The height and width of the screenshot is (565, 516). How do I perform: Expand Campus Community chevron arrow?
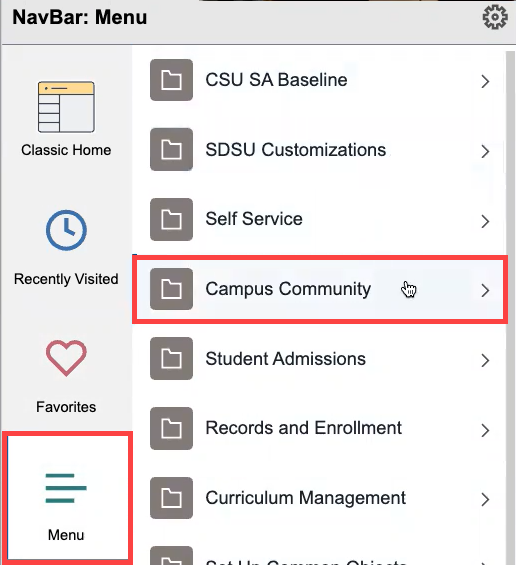(485, 290)
